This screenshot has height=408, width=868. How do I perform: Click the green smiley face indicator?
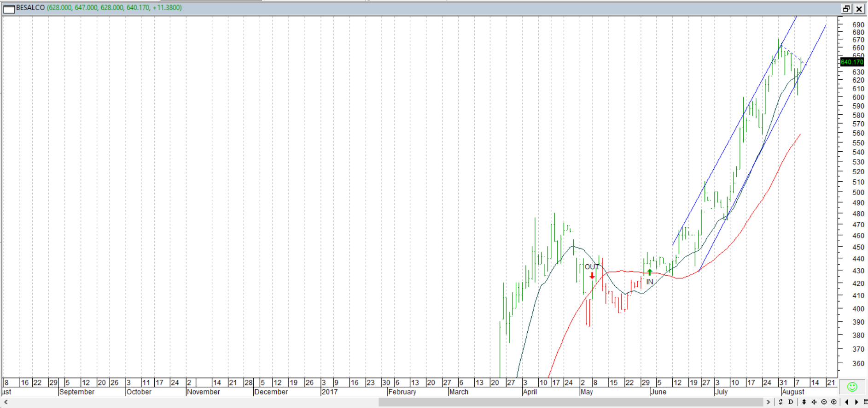[852, 387]
